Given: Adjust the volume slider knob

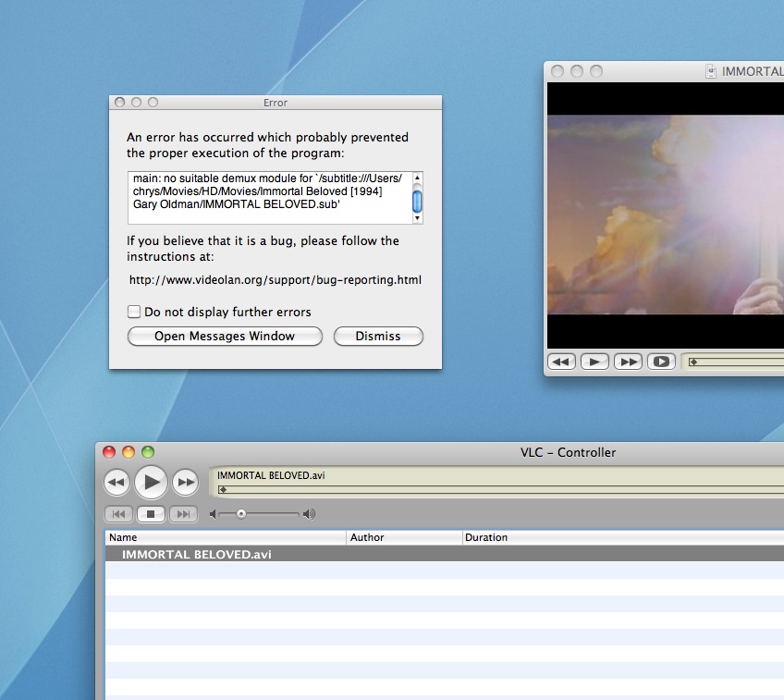Looking at the screenshot, I should point(241,514).
